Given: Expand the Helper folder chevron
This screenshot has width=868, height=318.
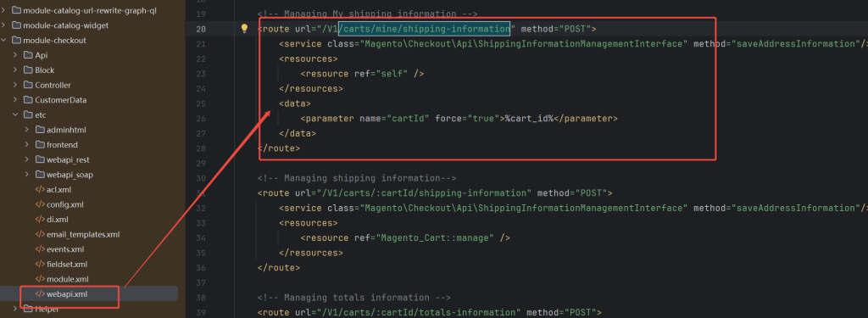Looking at the screenshot, I should pos(16,310).
